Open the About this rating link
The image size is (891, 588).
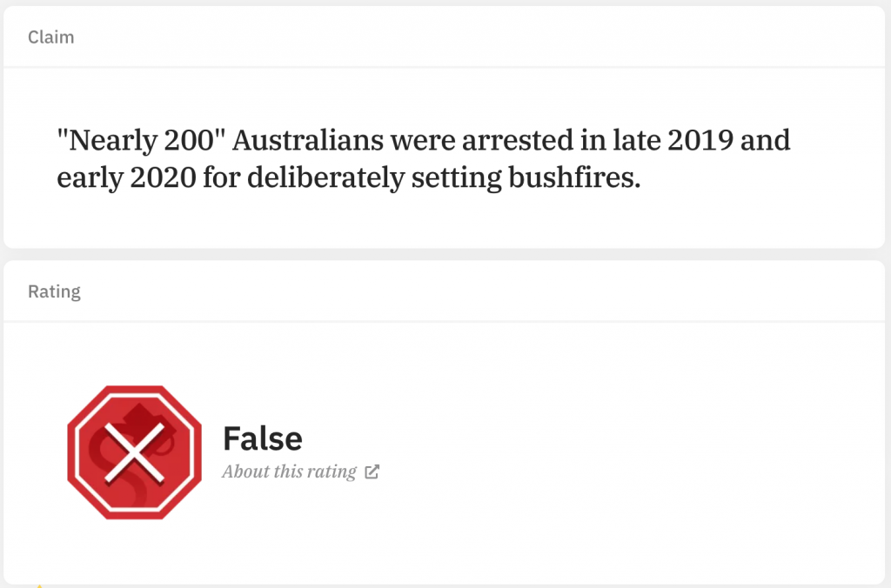289,472
